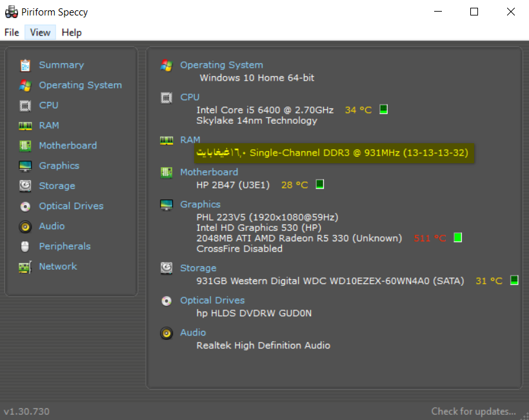This screenshot has height=420, width=529.
Task: Open the View menu
Action: (40, 32)
